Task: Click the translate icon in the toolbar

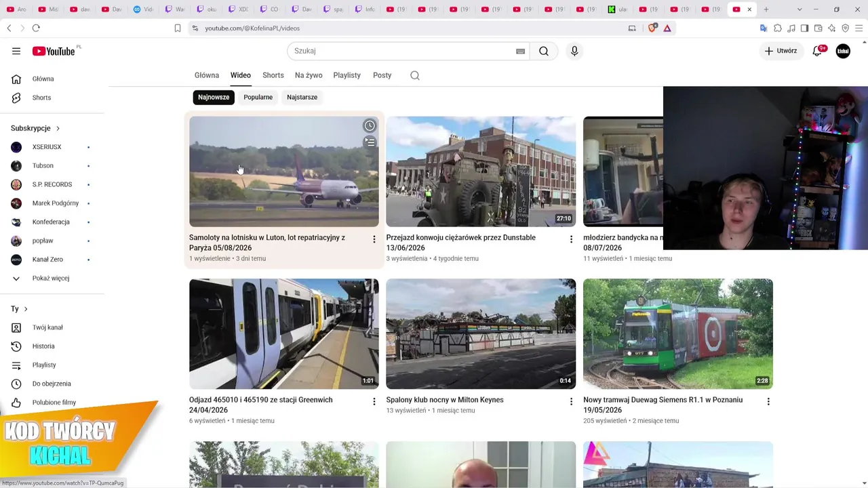Action: [764, 28]
